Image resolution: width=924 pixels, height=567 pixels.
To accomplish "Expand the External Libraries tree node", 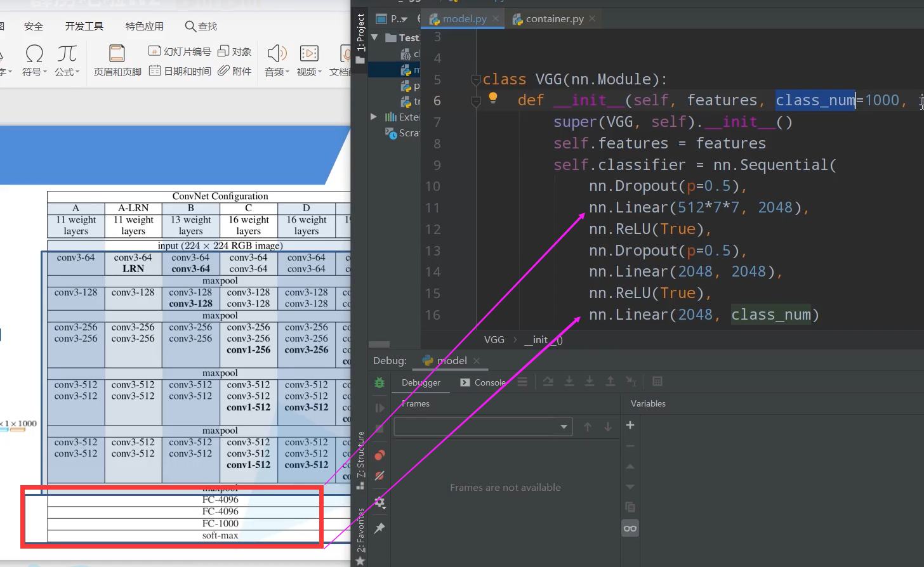I will 374,117.
